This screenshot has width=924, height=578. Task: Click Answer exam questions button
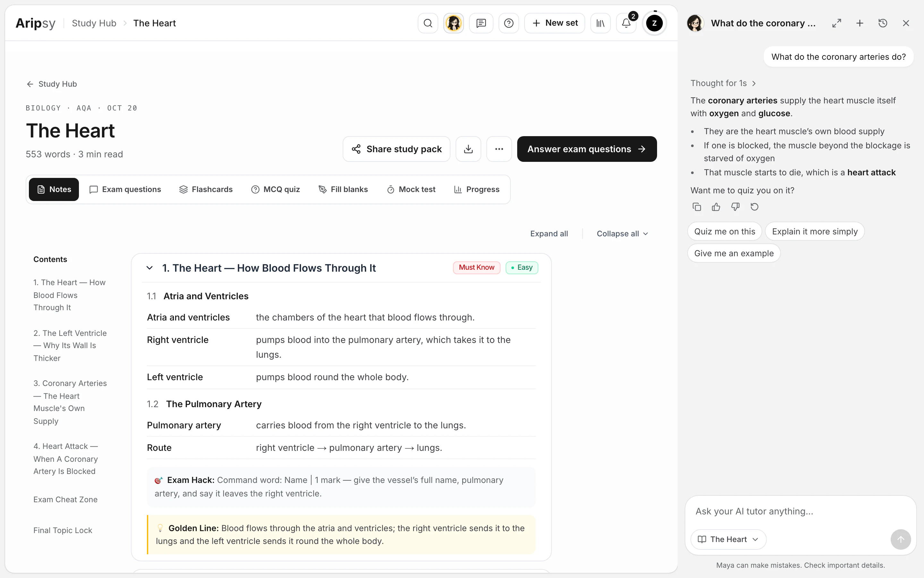click(587, 149)
